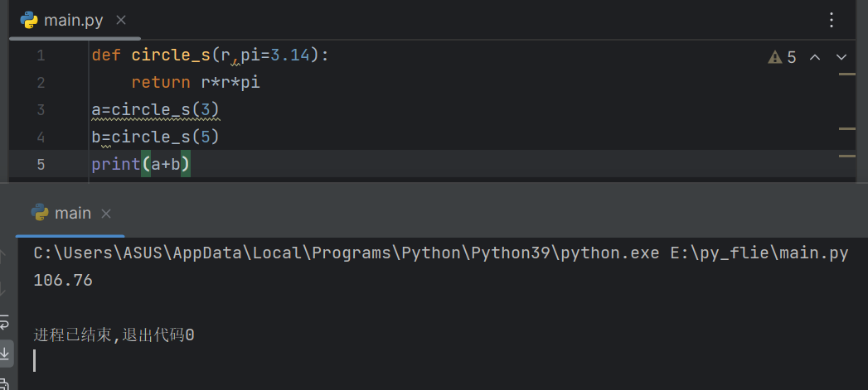
Task: Click the b=circle_s(5) statement
Action: click(156, 137)
